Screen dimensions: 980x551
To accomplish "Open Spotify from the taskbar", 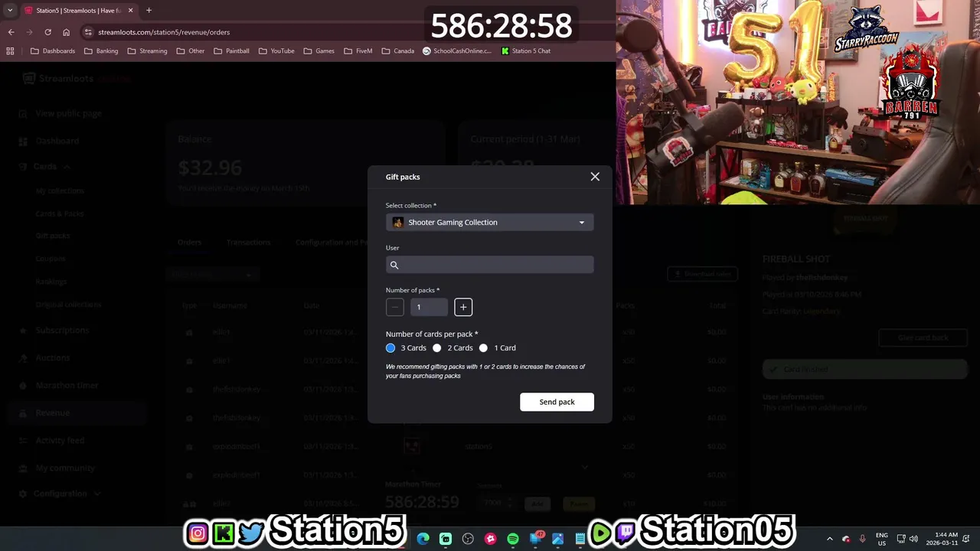I will pos(513,539).
